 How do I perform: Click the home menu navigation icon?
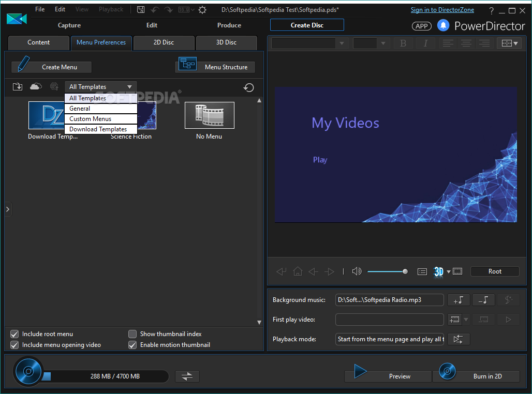pyautogui.click(x=298, y=271)
